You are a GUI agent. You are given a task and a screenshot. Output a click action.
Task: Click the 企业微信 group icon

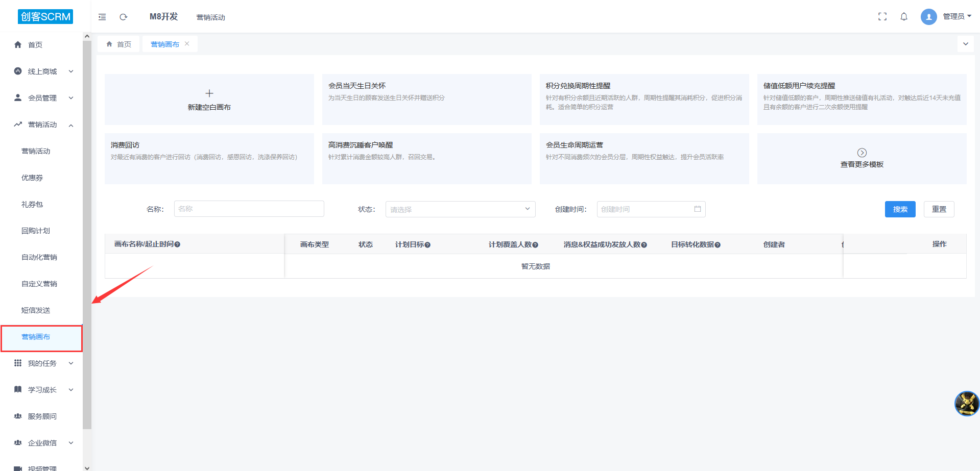pyautogui.click(x=18, y=442)
